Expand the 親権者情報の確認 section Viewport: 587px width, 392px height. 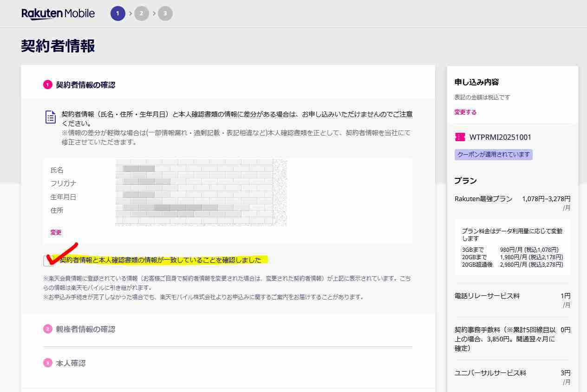85,329
